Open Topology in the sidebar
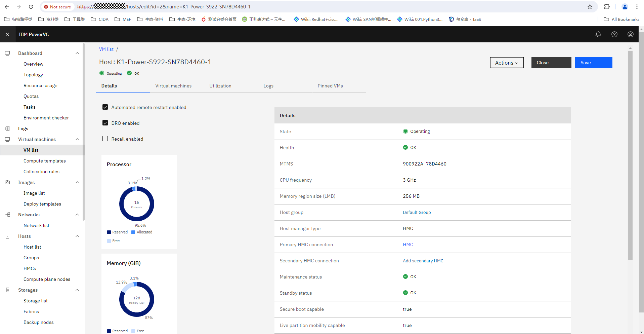 point(33,75)
